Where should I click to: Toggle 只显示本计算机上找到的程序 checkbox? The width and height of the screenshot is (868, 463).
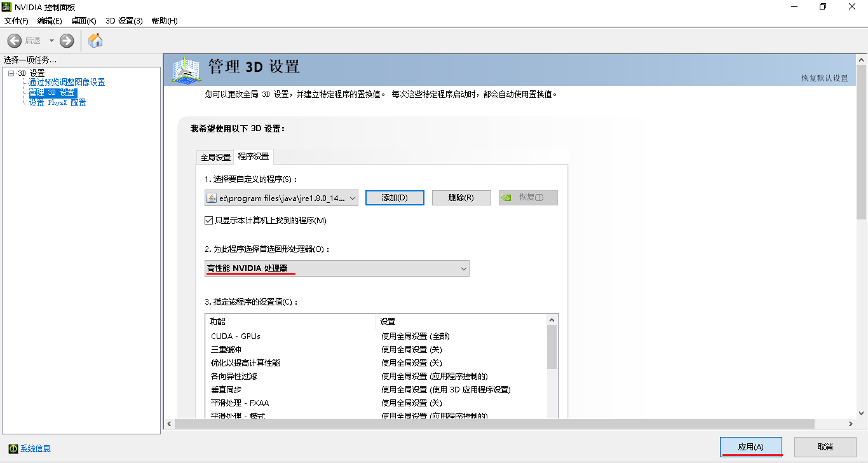click(208, 221)
